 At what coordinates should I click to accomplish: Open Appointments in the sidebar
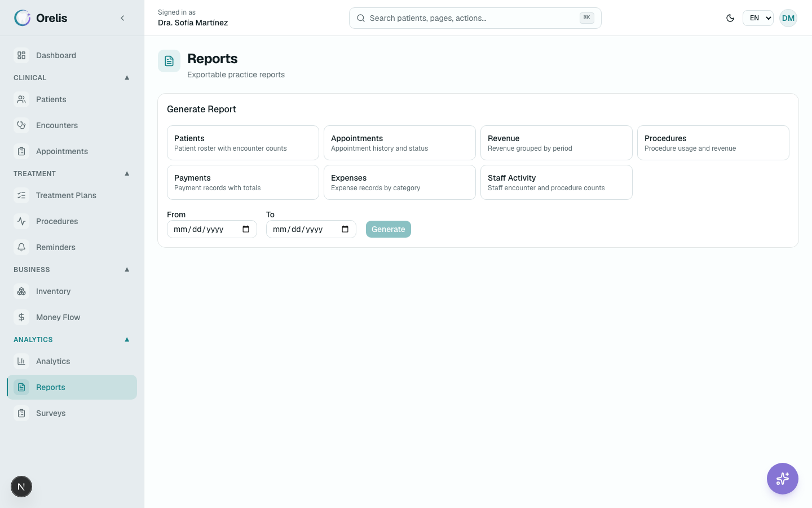72,151
